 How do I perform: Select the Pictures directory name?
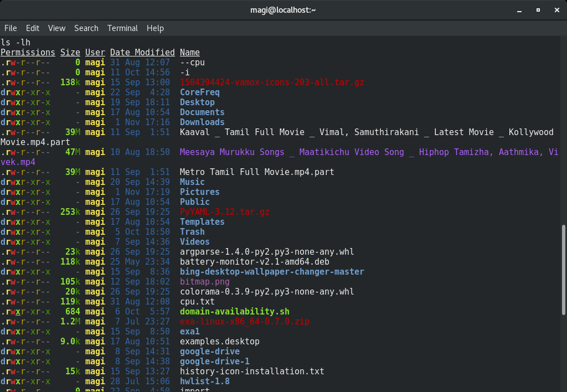pyautogui.click(x=199, y=192)
